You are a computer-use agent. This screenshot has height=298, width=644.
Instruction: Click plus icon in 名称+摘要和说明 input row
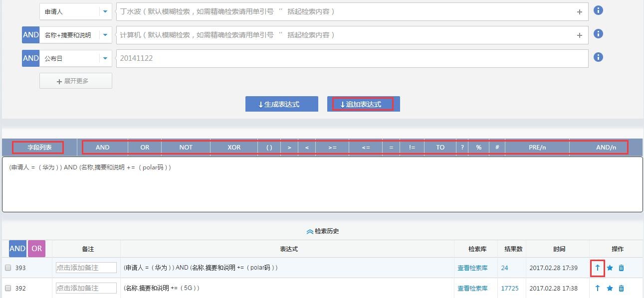[579, 35]
